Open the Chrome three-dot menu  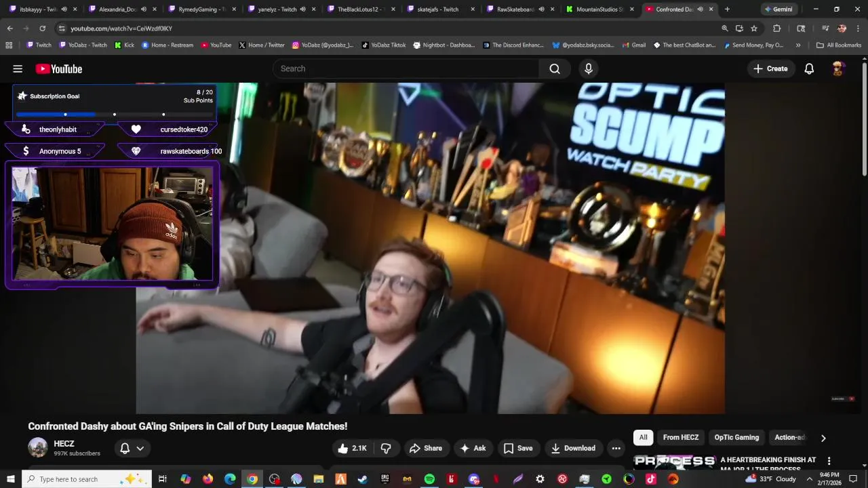coord(857,28)
